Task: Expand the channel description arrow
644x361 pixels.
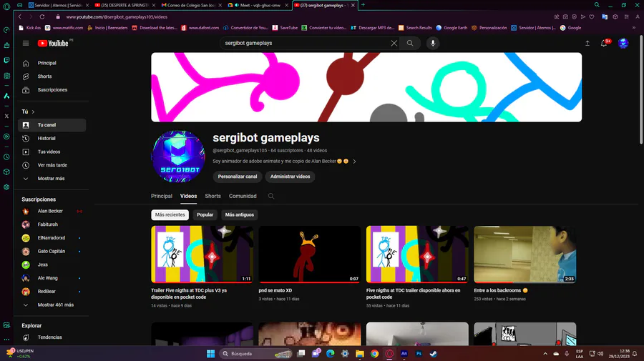Action: (x=354, y=162)
